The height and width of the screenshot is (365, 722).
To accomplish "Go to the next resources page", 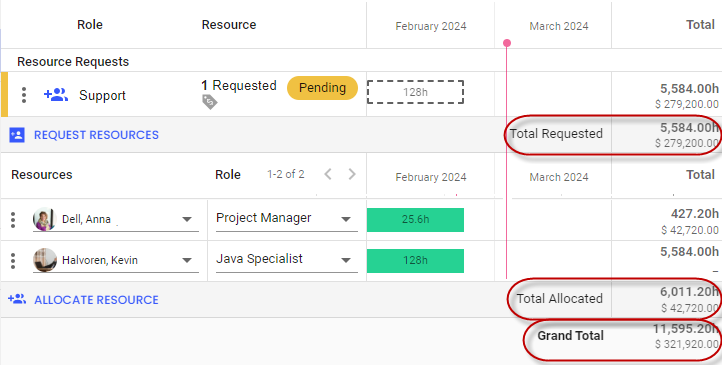I will [352, 174].
